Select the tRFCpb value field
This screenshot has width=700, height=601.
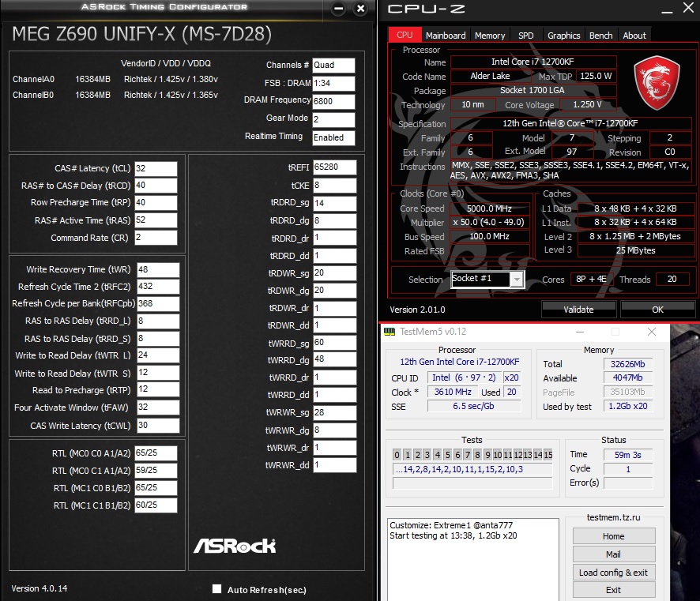tap(158, 304)
